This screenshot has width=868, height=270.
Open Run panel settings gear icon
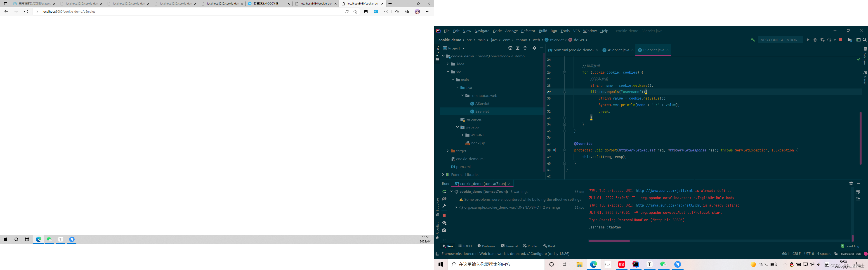tap(851, 184)
